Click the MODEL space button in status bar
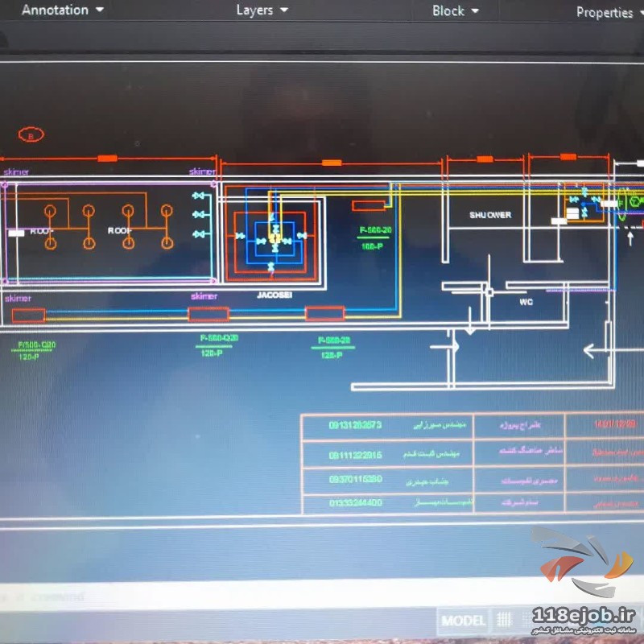Viewport: 644px width, 644px height. 464,620
